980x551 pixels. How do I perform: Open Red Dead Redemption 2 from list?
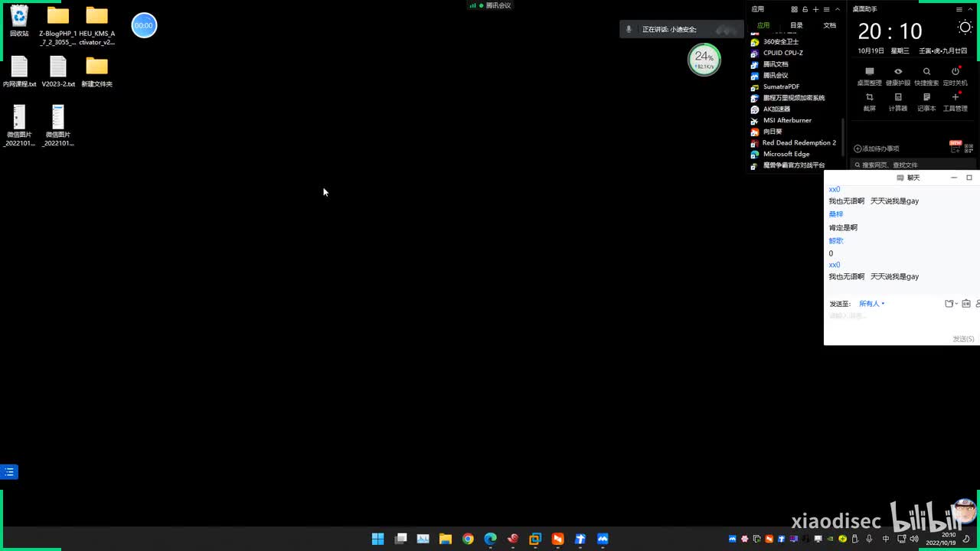[793, 142]
